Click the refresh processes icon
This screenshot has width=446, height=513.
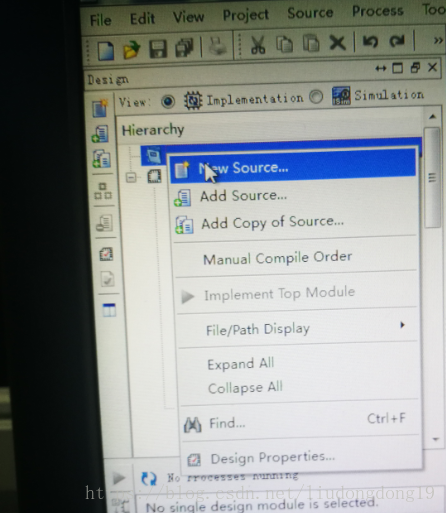[x=149, y=478]
